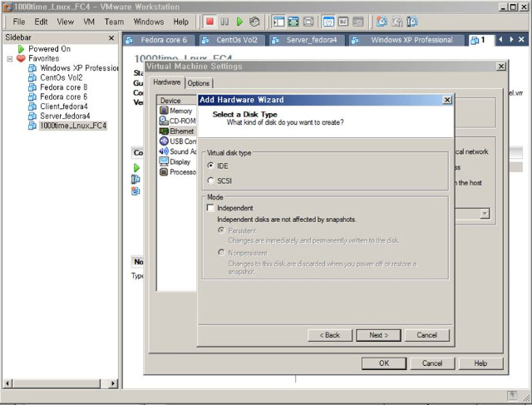
Task: Open the Edit menu
Action: [41, 22]
